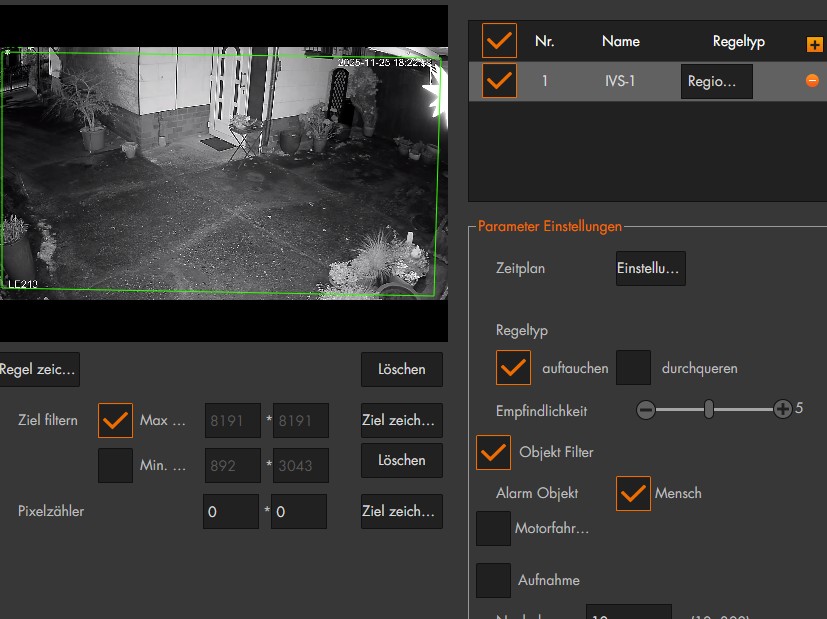The width and height of the screenshot is (827, 619).
Task: Uncheck the Mensch alarm object checkbox
Action: pyautogui.click(x=633, y=493)
